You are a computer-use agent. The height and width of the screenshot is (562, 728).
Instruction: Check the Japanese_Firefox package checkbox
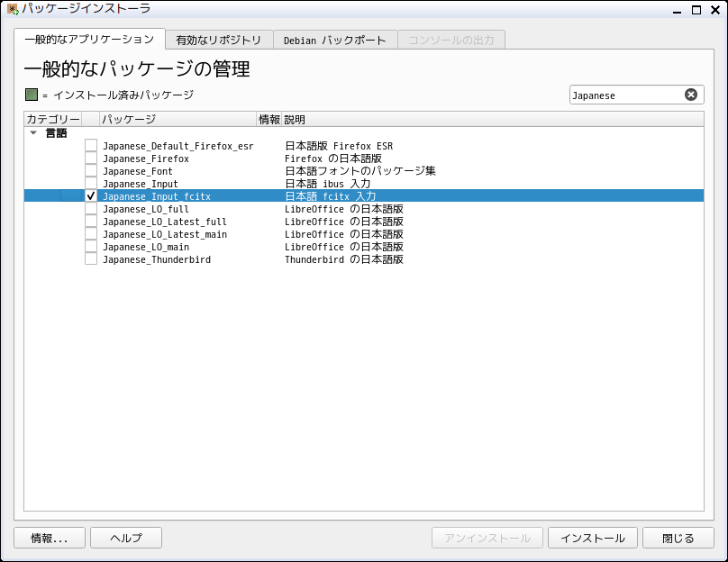pos(91,158)
